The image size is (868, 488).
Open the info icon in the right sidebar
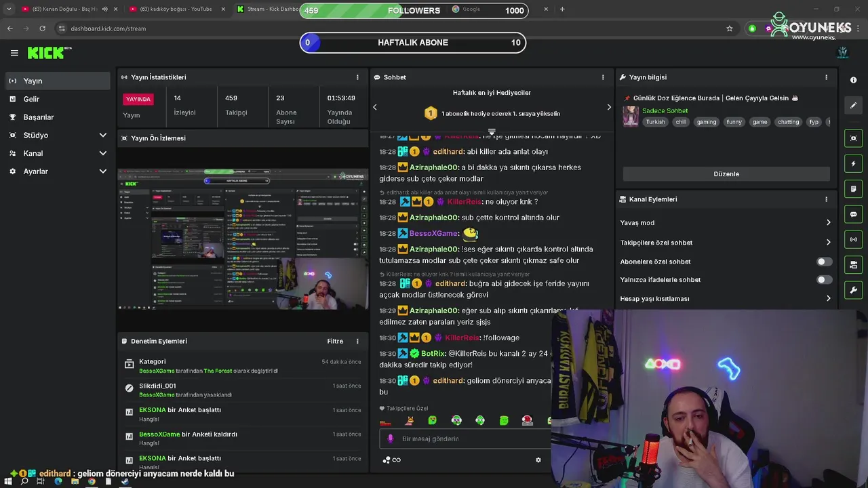tap(853, 80)
